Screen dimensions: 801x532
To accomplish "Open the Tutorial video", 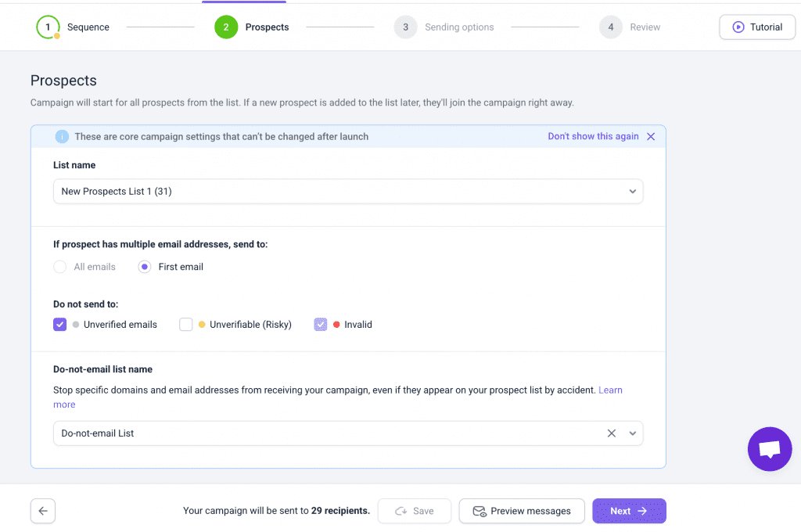I will (x=756, y=27).
